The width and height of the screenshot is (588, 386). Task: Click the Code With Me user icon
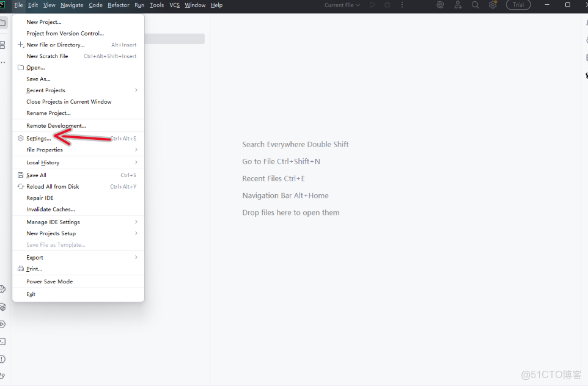tap(458, 5)
